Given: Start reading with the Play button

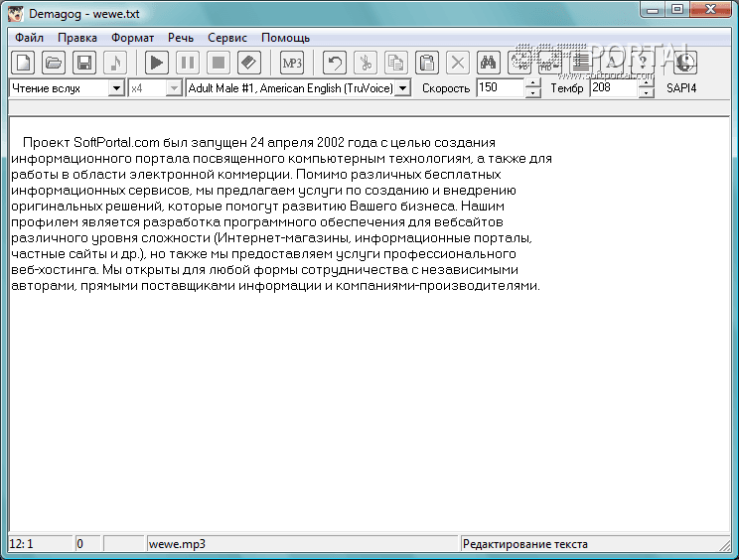Looking at the screenshot, I should click(x=157, y=63).
